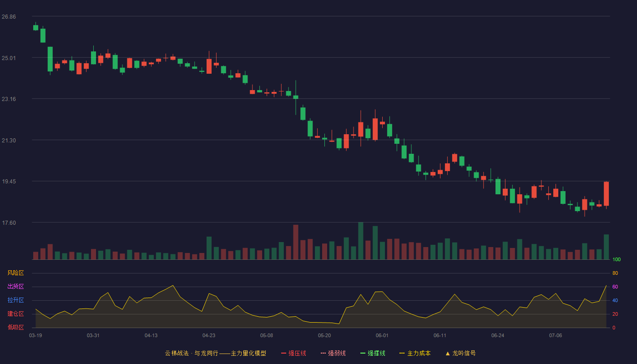Screen dimensions: 637x364
Task: Click the 05-08 date label
Action: (267, 335)
